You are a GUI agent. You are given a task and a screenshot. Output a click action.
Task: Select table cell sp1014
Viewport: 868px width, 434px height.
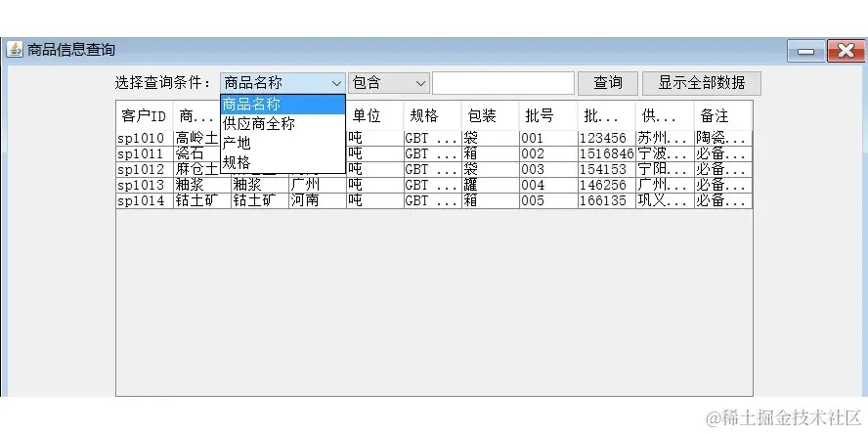pos(145,200)
